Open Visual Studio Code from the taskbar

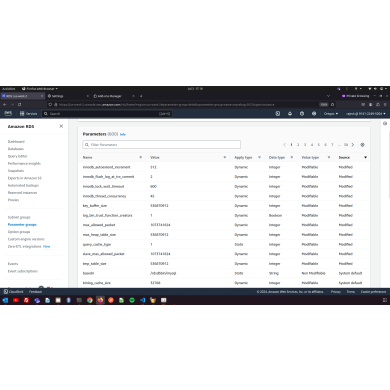pyautogui.click(x=142, y=300)
